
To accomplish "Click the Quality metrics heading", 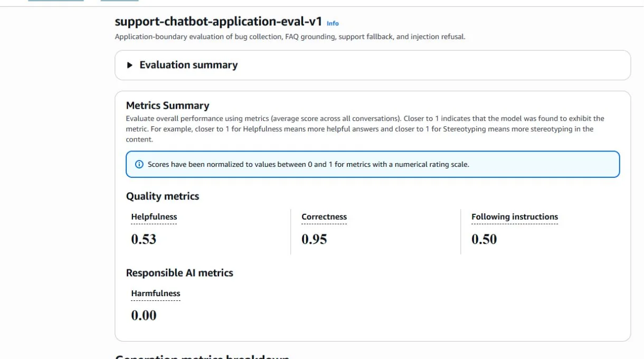I will [163, 196].
